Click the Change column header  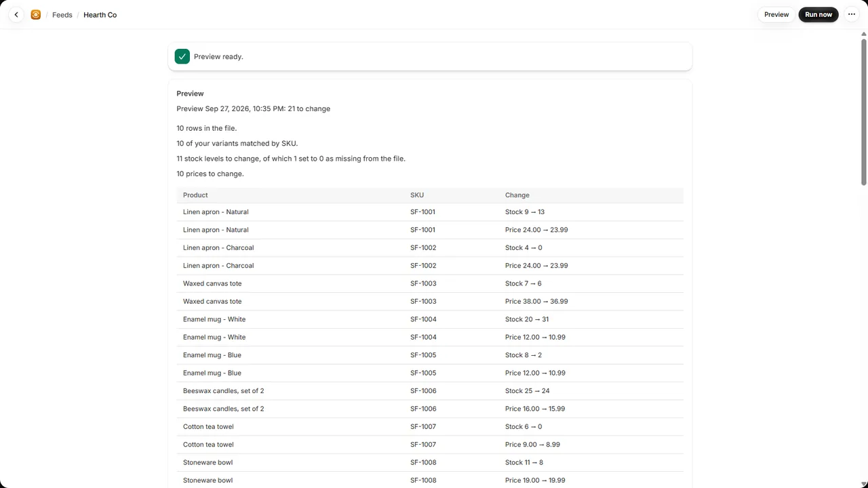517,195
